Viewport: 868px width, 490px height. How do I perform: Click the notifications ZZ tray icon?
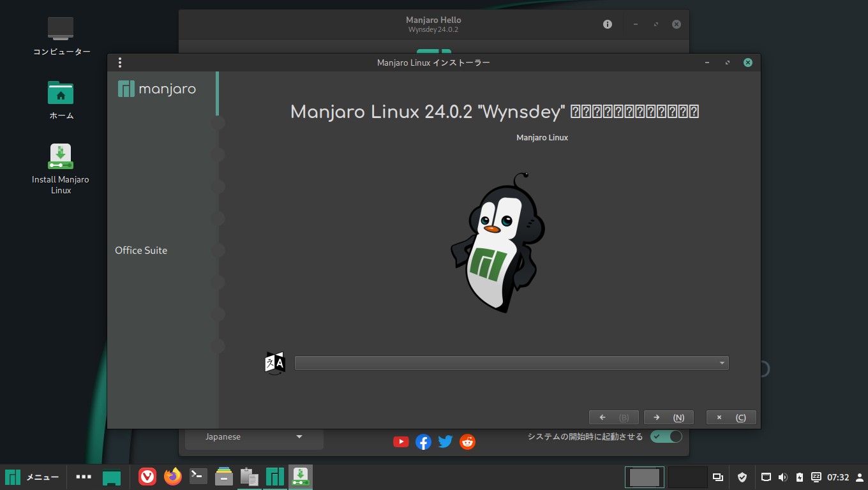pyautogui.click(x=816, y=477)
